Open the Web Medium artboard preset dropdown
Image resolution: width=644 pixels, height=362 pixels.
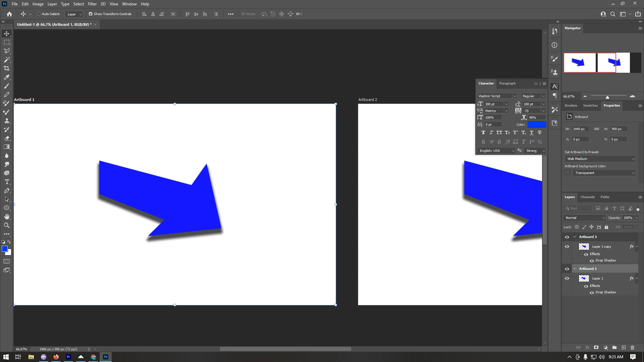point(600,159)
